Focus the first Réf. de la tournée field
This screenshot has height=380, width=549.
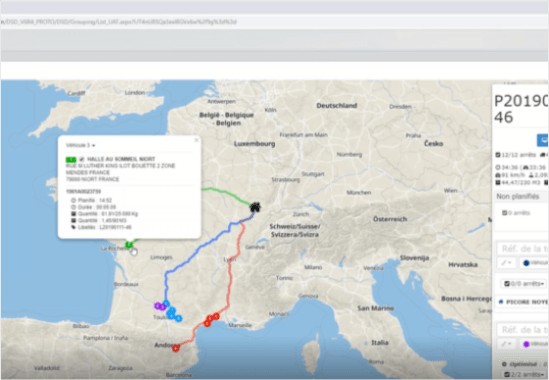(523, 249)
